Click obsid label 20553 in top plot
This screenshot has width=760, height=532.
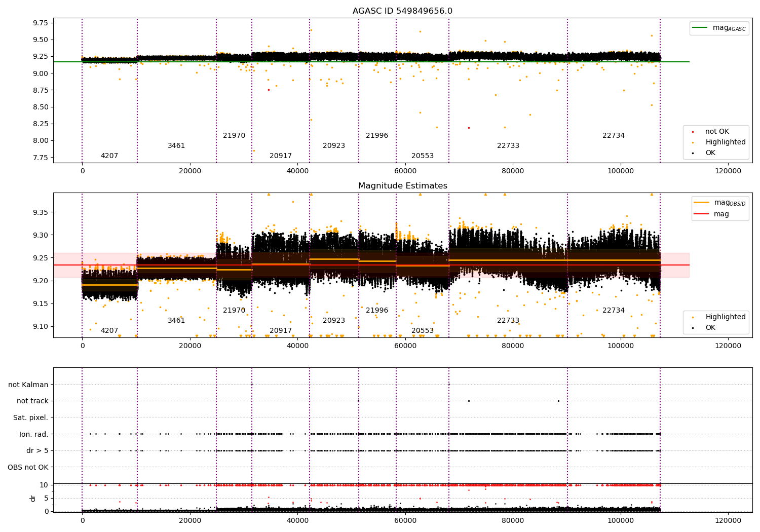[423, 156]
